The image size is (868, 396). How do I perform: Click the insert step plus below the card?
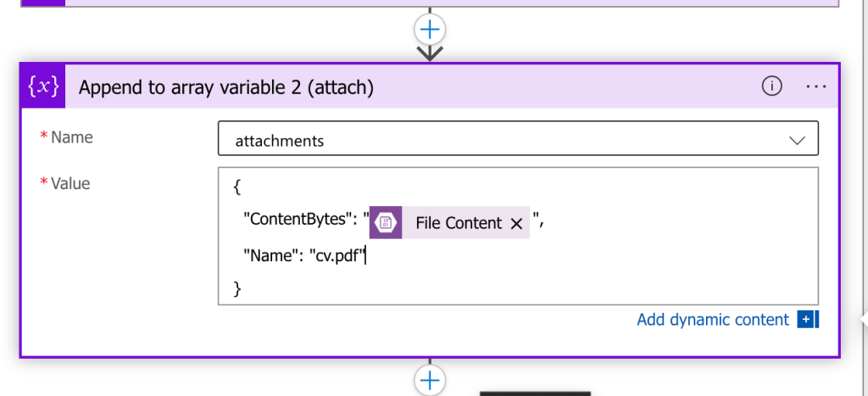[x=430, y=380]
